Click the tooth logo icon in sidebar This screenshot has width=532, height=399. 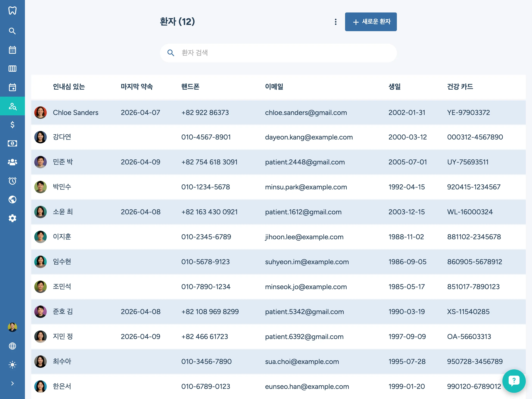point(12,11)
